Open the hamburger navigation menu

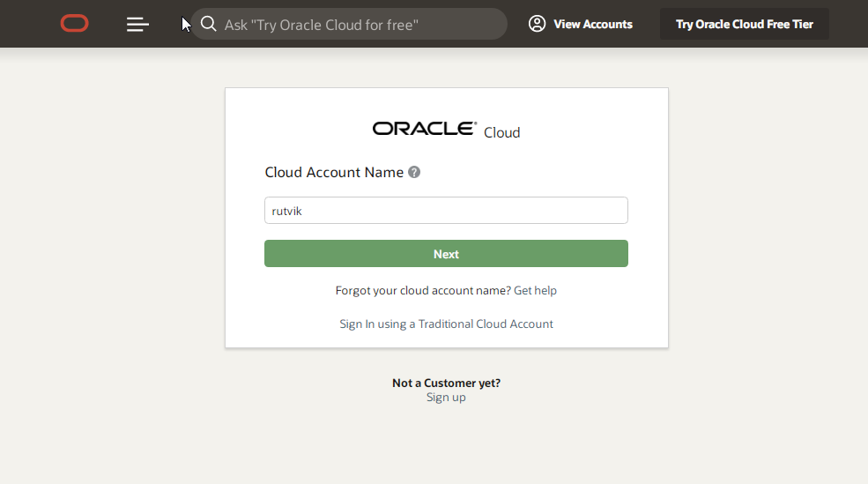pyautogui.click(x=137, y=25)
